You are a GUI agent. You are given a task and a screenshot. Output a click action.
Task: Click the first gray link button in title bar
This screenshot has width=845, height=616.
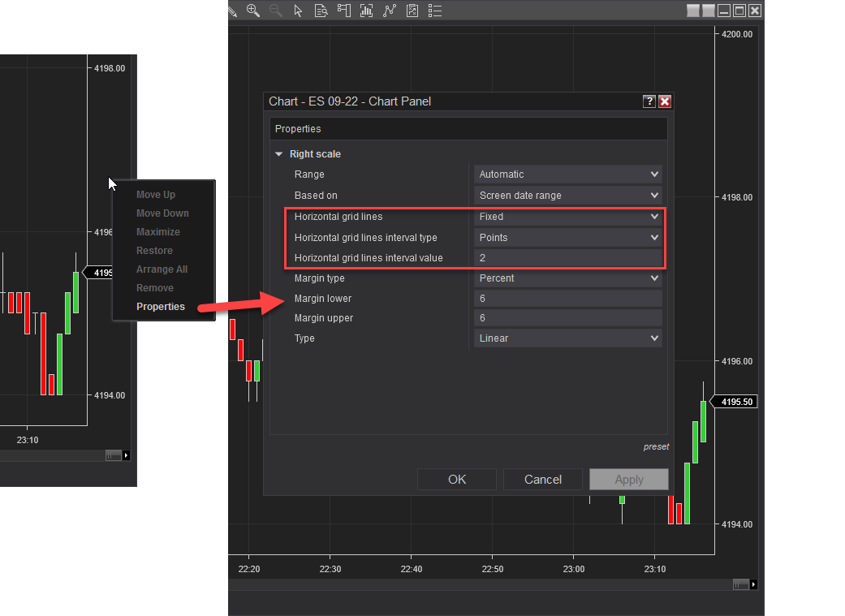(693, 11)
